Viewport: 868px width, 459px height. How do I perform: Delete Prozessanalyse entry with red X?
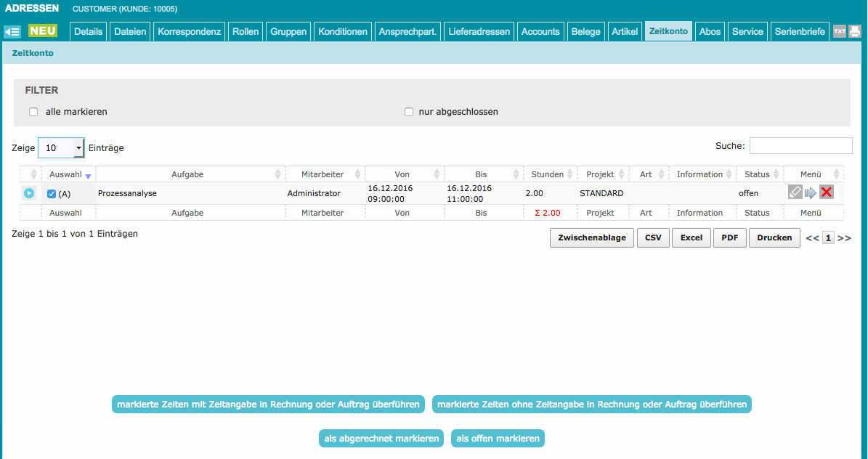pos(827,192)
